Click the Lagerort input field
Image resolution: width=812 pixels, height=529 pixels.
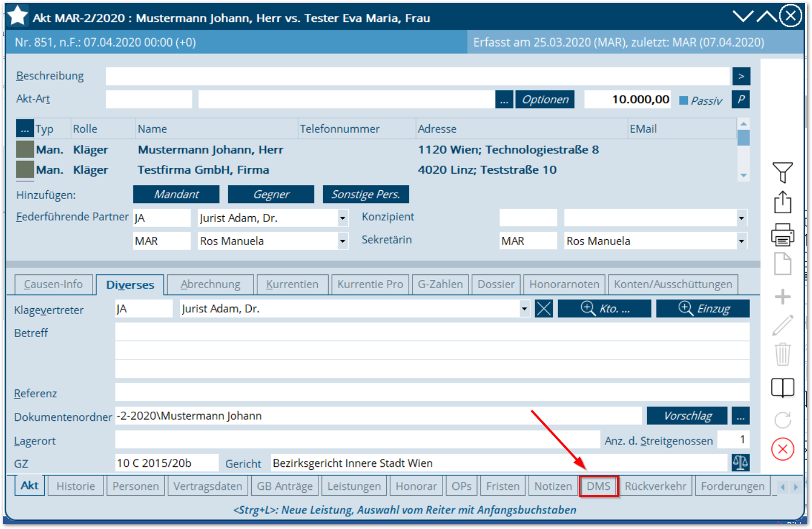pyautogui.click(x=357, y=439)
